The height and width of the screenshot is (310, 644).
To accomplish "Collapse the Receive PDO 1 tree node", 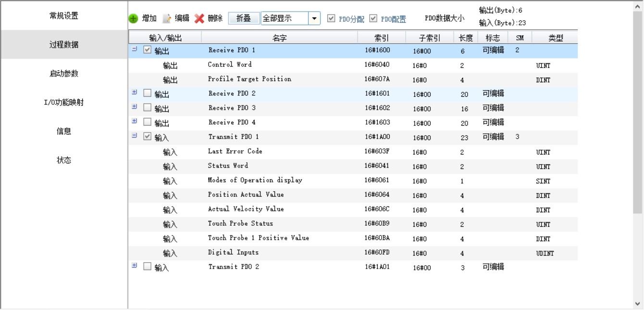I will click(135, 49).
